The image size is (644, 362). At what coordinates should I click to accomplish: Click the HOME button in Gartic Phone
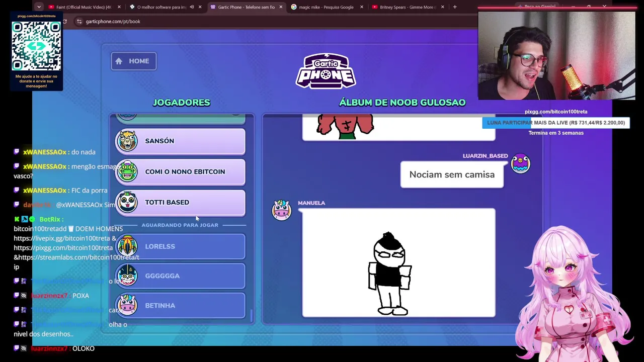(x=133, y=61)
